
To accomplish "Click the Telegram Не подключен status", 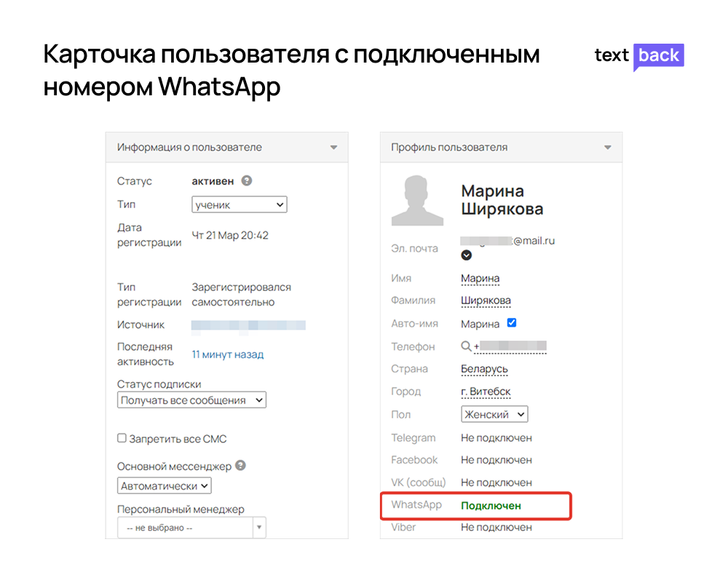I will pyautogui.click(x=496, y=438).
